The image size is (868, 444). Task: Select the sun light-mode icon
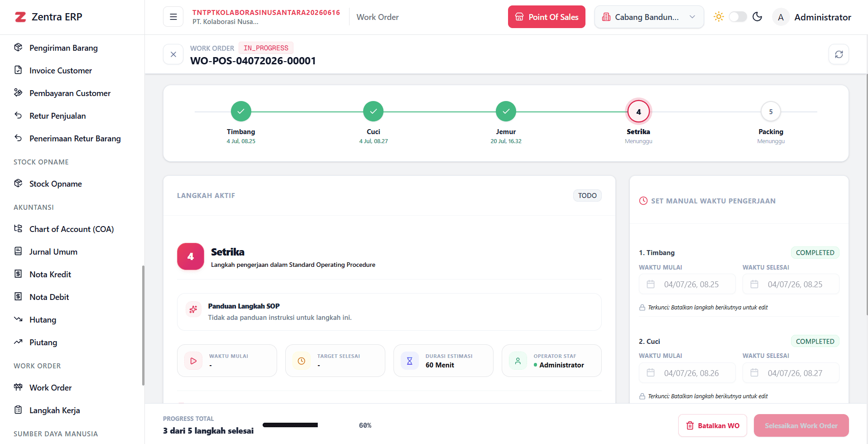pyautogui.click(x=719, y=17)
